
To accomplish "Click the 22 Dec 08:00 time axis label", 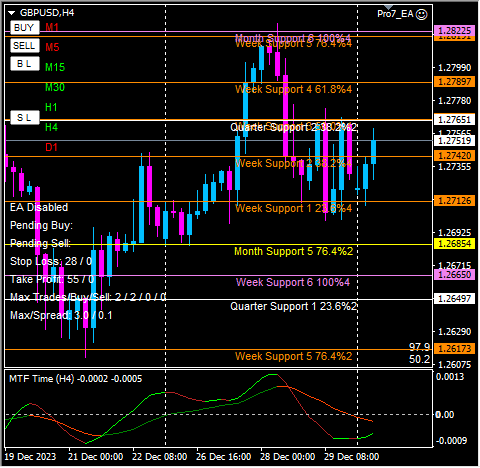I will click(160, 457).
